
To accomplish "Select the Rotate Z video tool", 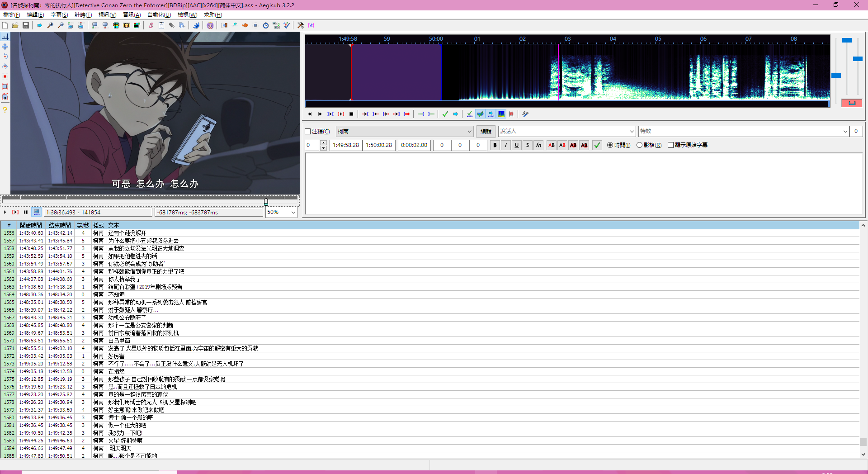I will click(x=5, y=57).
